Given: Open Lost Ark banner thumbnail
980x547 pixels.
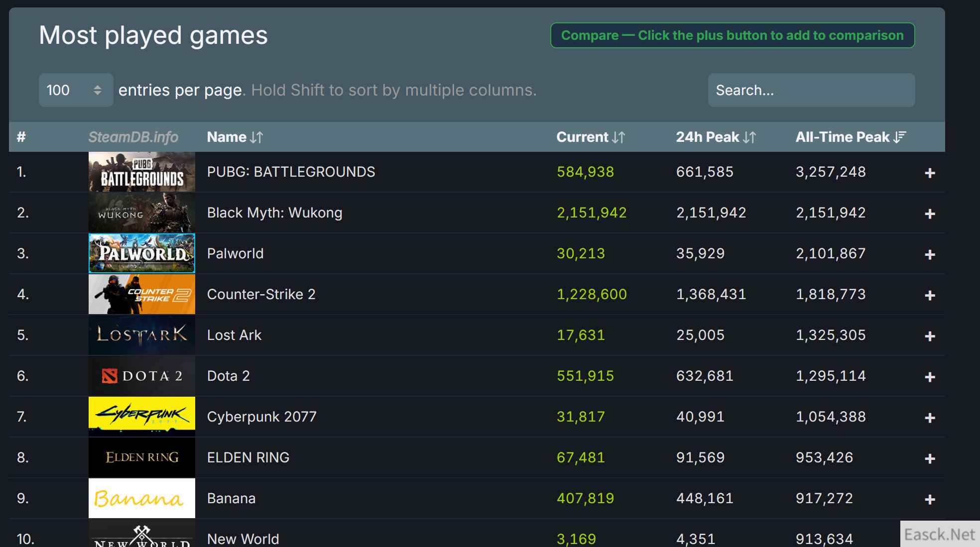Looking at the screenshot, I should pos(142,335).
